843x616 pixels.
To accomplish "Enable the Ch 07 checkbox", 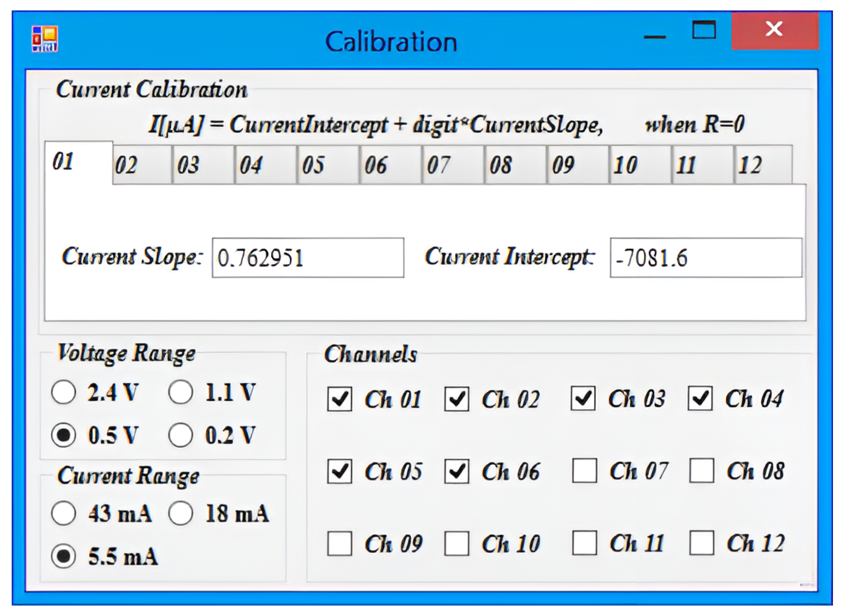I will pos(584,471).
